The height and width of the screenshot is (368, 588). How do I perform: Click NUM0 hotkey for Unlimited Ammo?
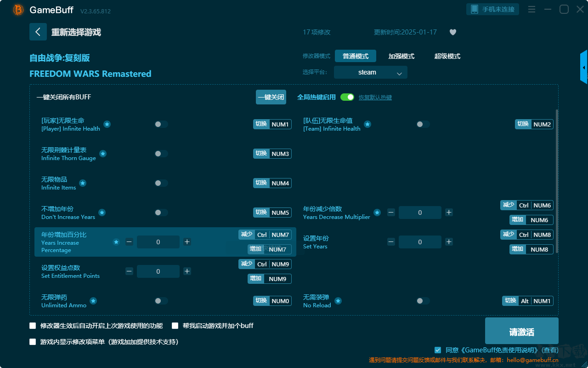point(272,301)
